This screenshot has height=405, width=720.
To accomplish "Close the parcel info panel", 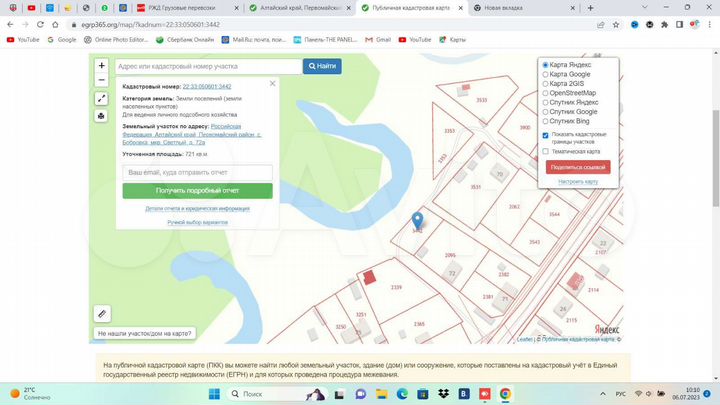I will point(272,85).
